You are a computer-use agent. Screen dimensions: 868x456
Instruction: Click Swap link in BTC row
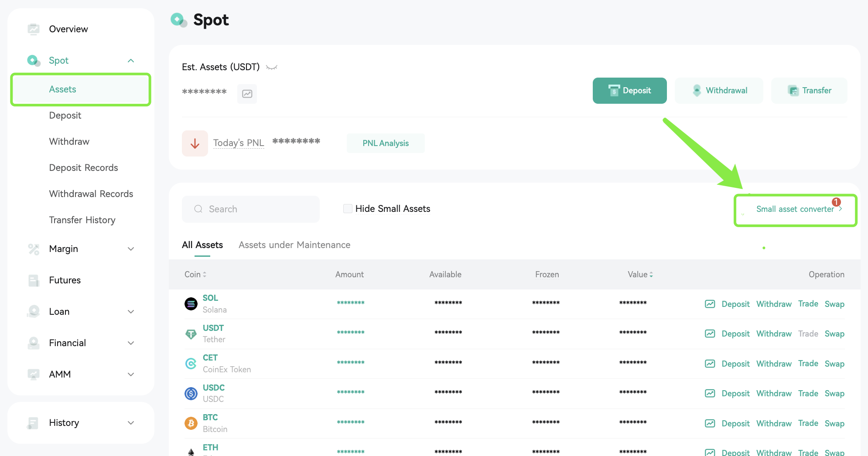834,424
